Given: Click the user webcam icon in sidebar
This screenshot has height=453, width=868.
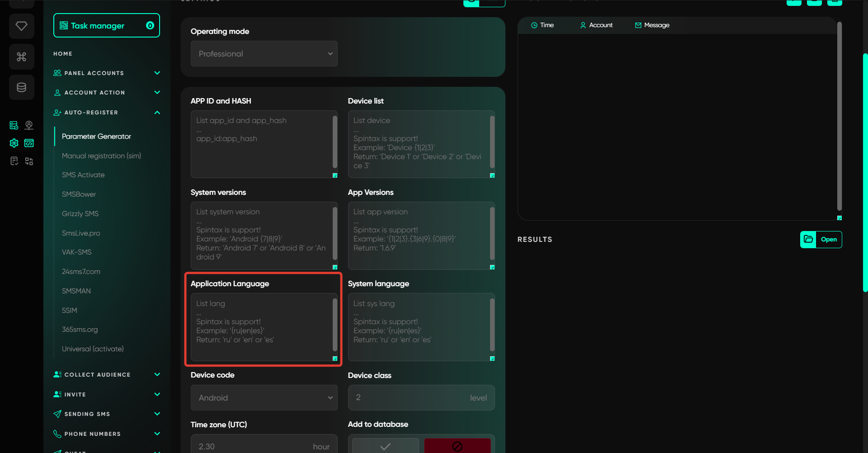Looking at the screenshot, I should 29,125.
